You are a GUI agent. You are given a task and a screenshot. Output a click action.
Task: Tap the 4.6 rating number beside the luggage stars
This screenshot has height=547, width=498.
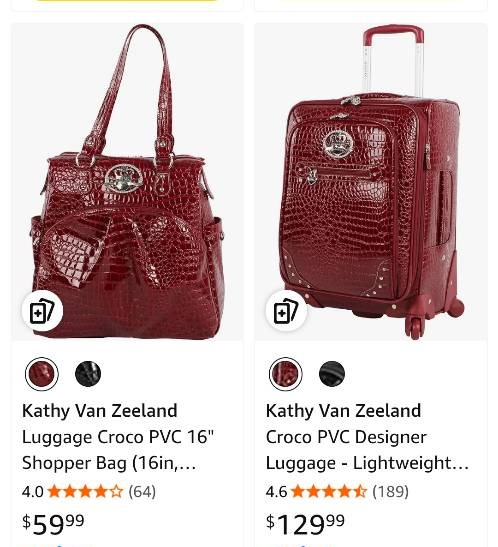276,492
